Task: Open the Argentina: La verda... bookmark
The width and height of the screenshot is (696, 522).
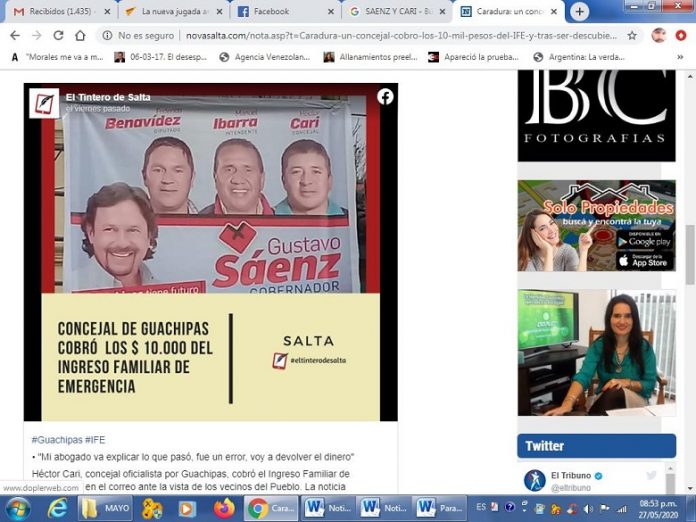Action: pos(579,57)
